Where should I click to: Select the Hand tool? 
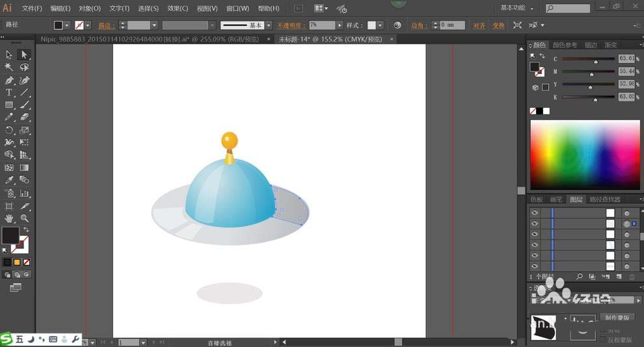[8, 218]
